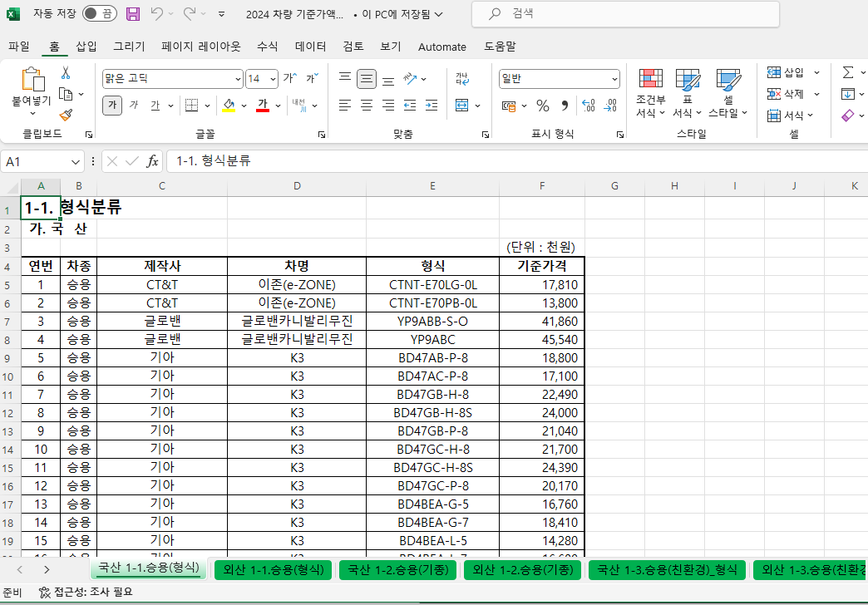The height and width of the screenshot is (605, 868).
Task: Toggle italic formatting 가 button
Action: pos(134,105)
